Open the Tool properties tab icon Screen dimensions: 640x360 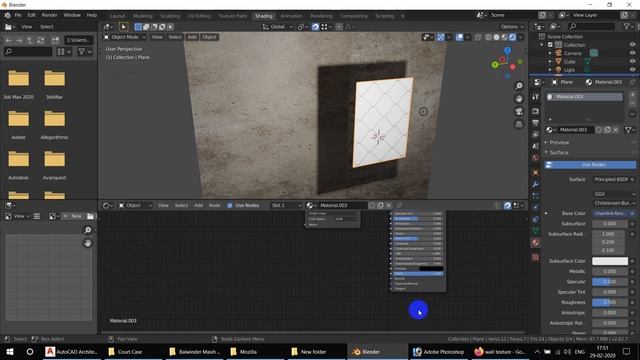tap(536, 97)
